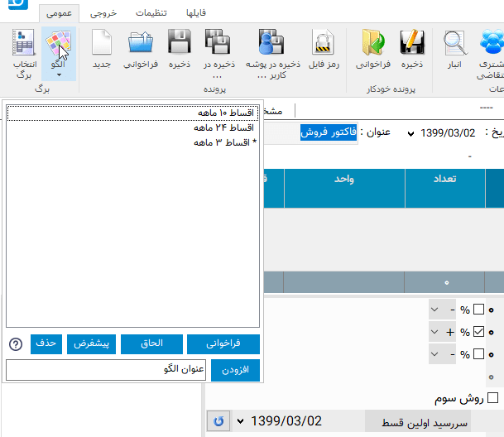
Task: Switch to the خروجی ribbon tab
Action: tap(103, 12)
